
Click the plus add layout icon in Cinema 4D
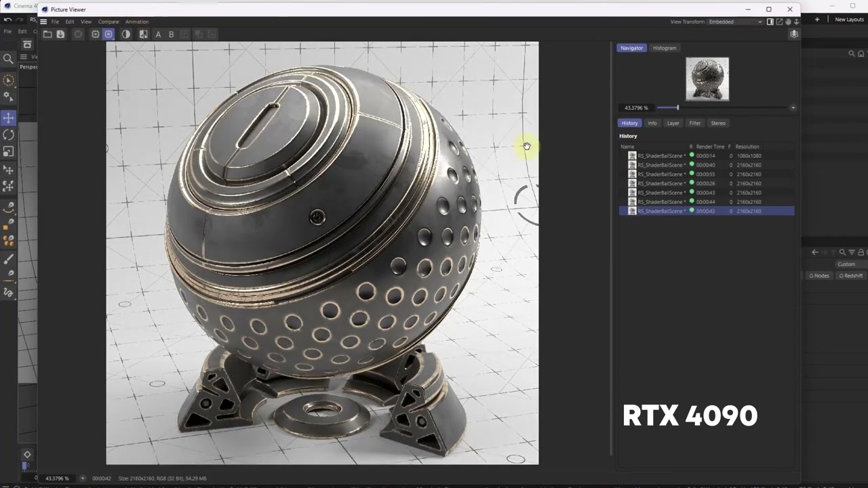pos(817,20)
